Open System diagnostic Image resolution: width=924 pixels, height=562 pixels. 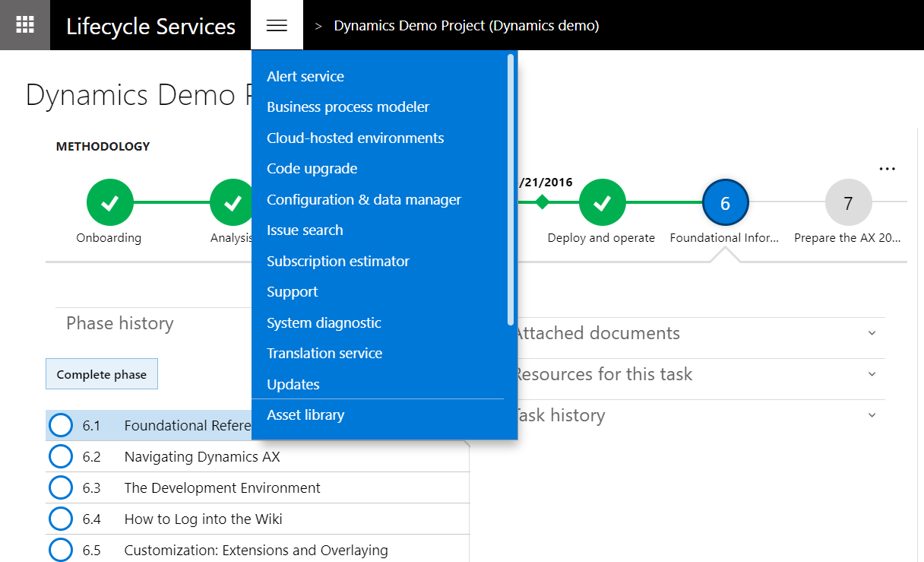(324, 322)
